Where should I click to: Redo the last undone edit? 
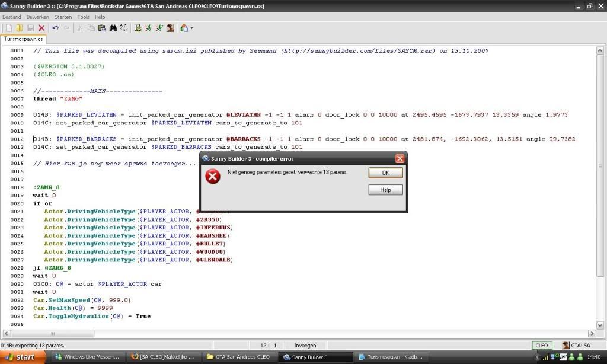[x=66, y=28]
